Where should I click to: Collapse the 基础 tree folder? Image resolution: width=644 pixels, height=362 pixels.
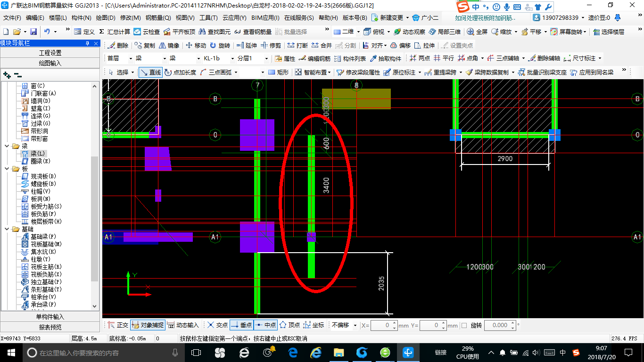pyautogui.click(x=7, y=229)
